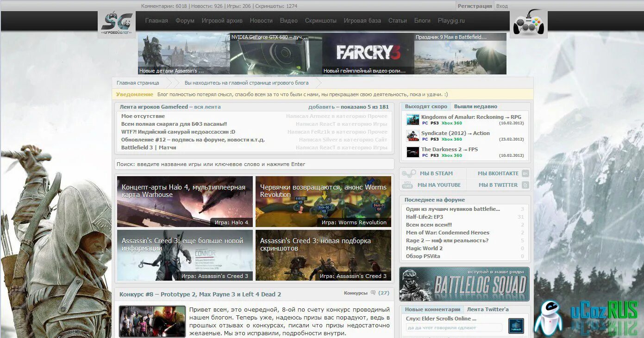Open the Статьи menu item
The height and width of the screenshot is (338, 644).
(x=398, y=21)
